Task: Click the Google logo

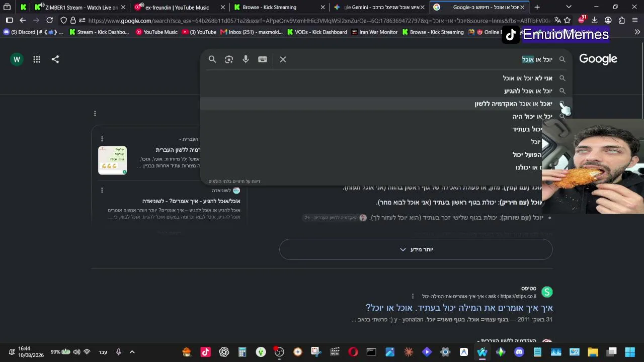Action: click(x=598, y=59)
